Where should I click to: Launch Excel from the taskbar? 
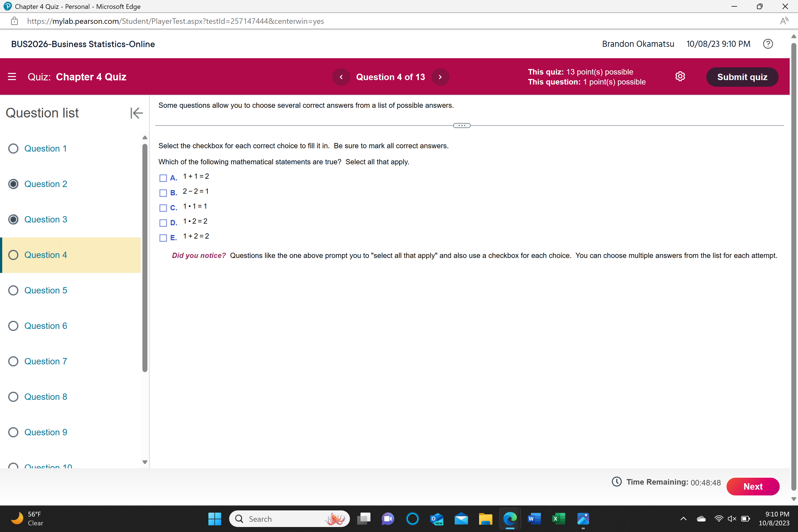click(x=559, y=519)
